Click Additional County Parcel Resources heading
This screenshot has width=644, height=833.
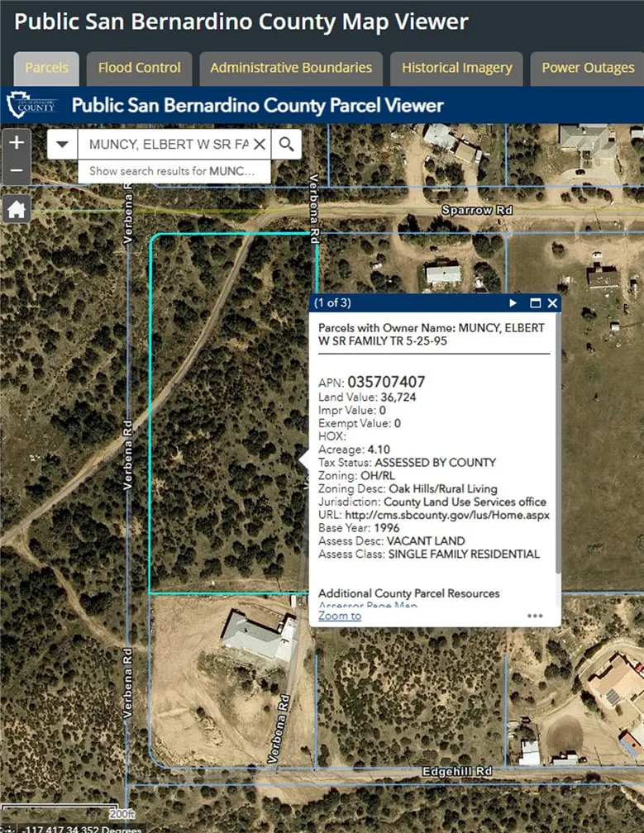[408, 593]
